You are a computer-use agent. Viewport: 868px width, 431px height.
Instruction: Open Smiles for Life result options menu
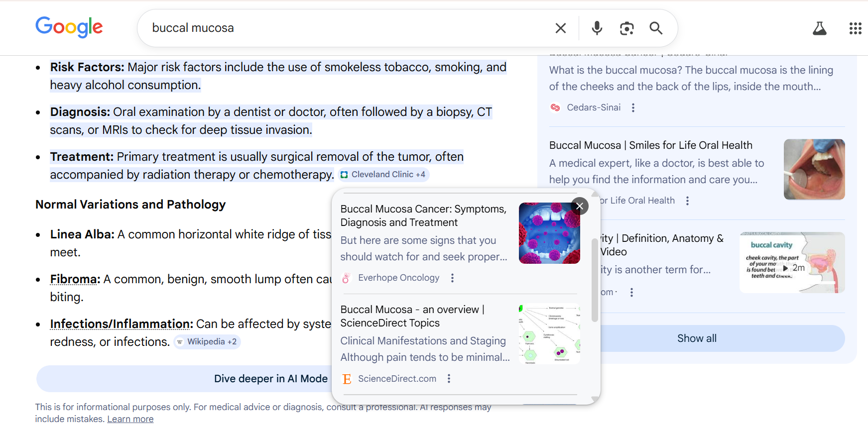point(688,201)
